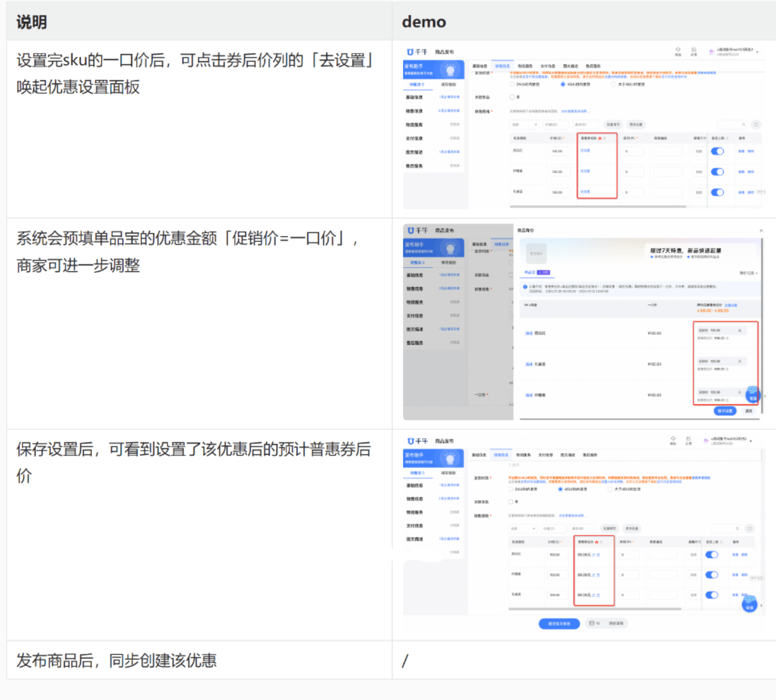776x700 pixels.
Task: Tick the 关联货品 checkbox in third demo
Action: pos(510,502)
